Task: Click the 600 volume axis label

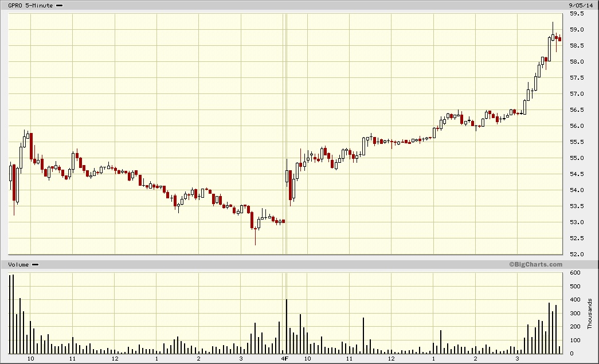Action: pos(573,273)
